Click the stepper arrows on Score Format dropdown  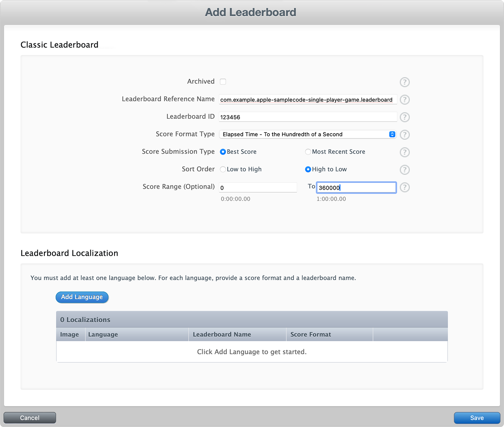click(391, 134)
